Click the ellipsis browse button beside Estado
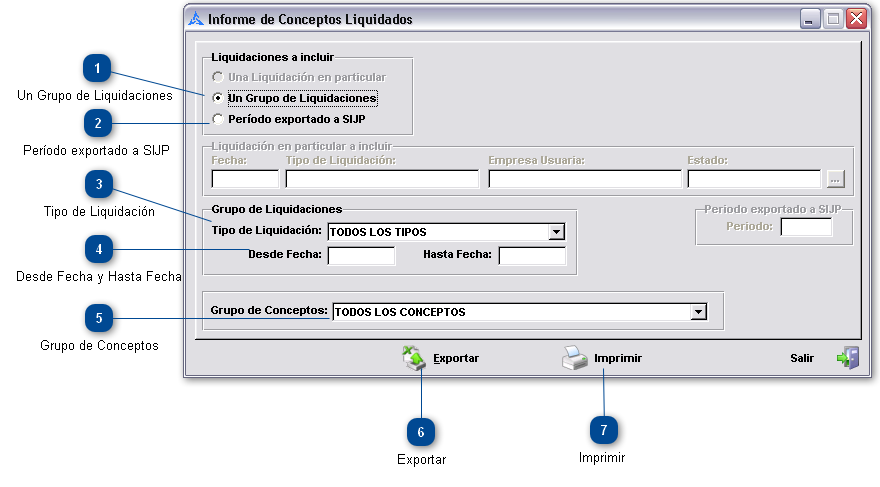The image size is (880, 487). click(835, 179)
